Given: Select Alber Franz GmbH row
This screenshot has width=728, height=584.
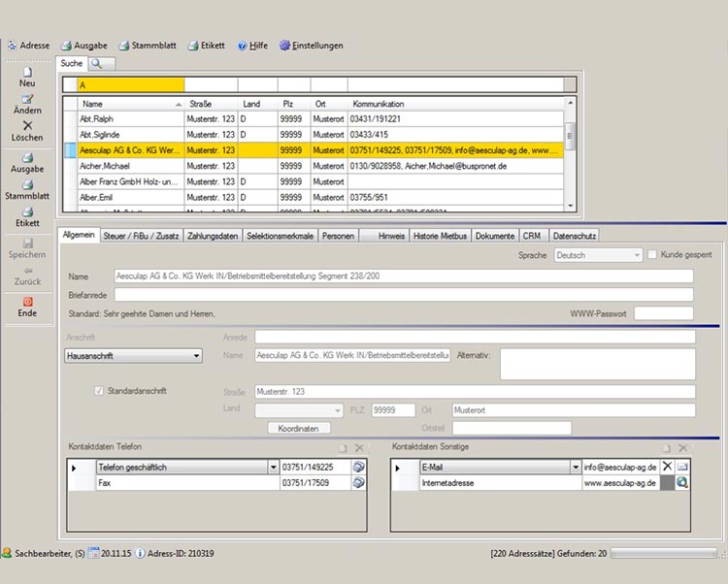Looking at the screenshot, I should (x=314, y=181).
